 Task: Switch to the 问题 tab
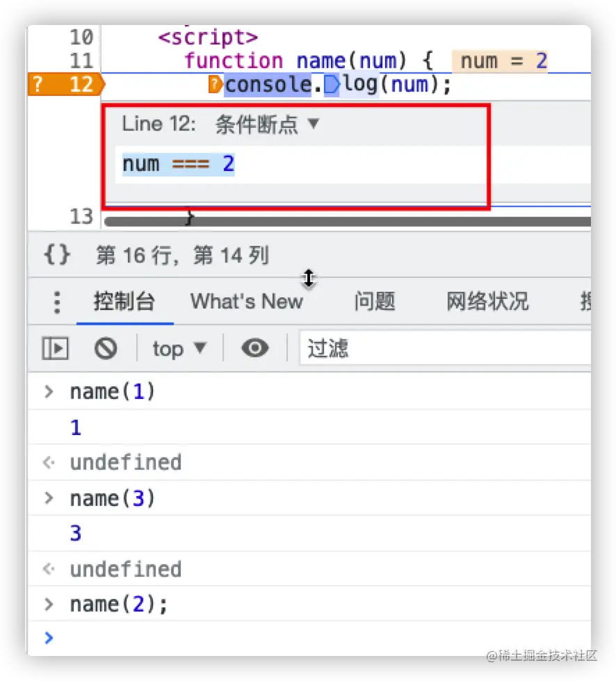(375, 301)
